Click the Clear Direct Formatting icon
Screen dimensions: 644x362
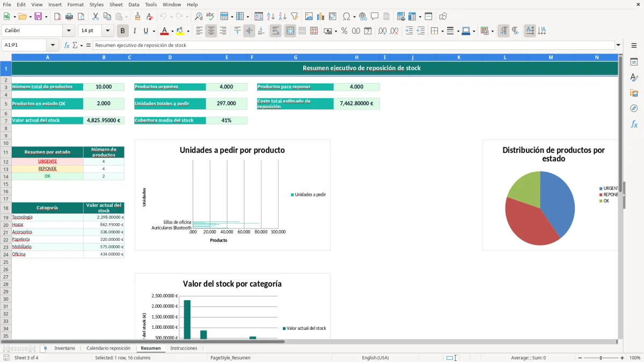coord(150,17)
